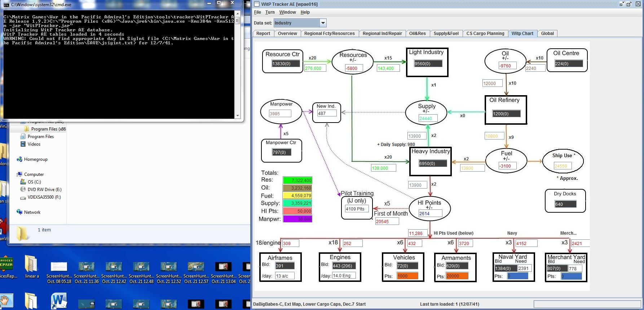Click the New Ind. value 487
The width and height of the screenshot is (644, 310).
coord(327,113)
